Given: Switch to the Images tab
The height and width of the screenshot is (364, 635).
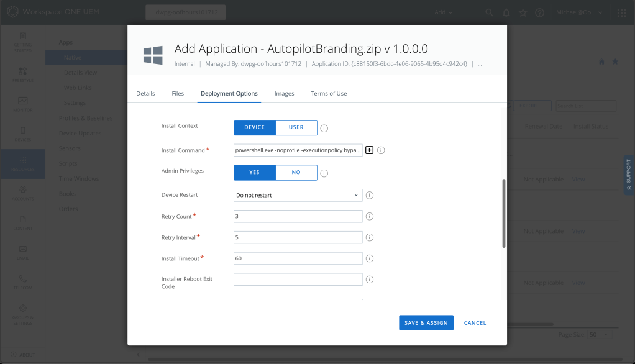Looking at the screenshot, I should 284,93.
